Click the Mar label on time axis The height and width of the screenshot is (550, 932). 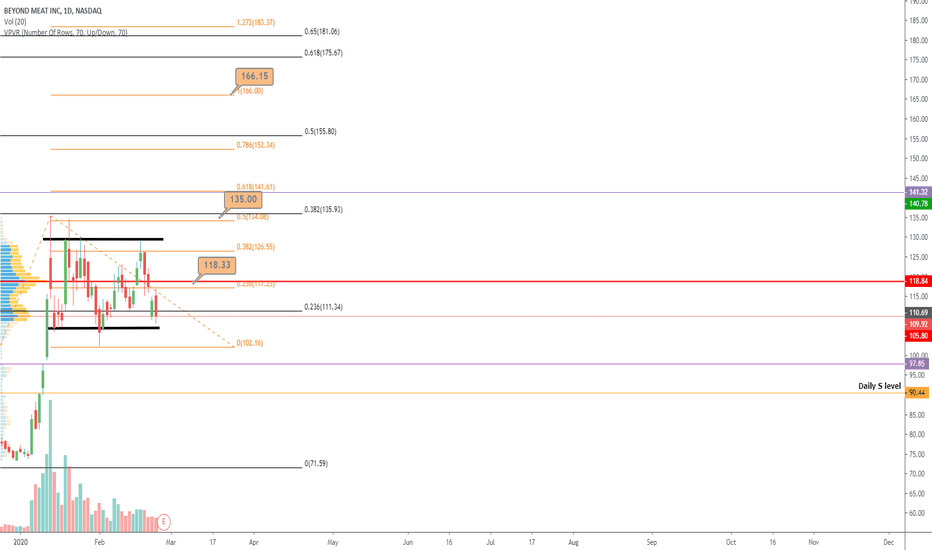(x=171, y=542)
